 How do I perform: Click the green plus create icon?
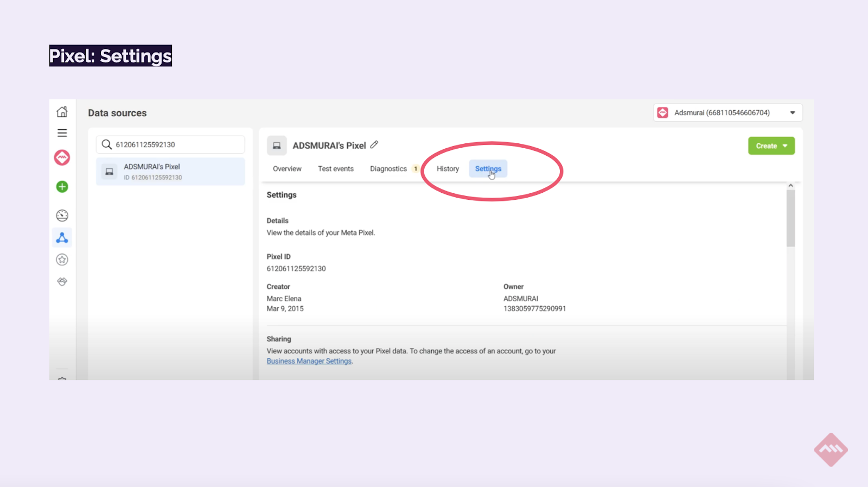(x=62, y=187)
